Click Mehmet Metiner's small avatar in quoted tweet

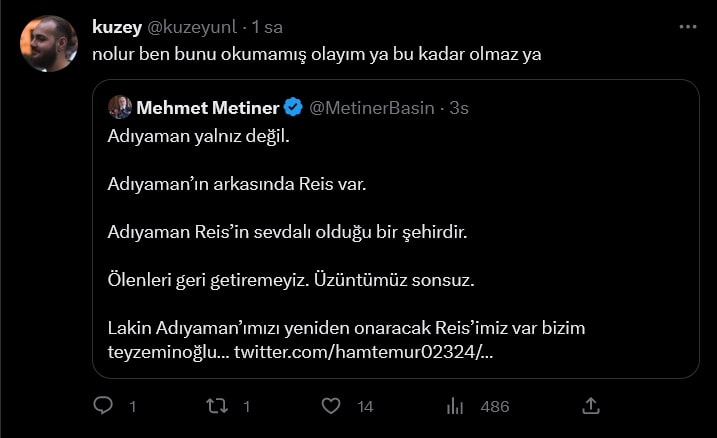coord(120,107)
